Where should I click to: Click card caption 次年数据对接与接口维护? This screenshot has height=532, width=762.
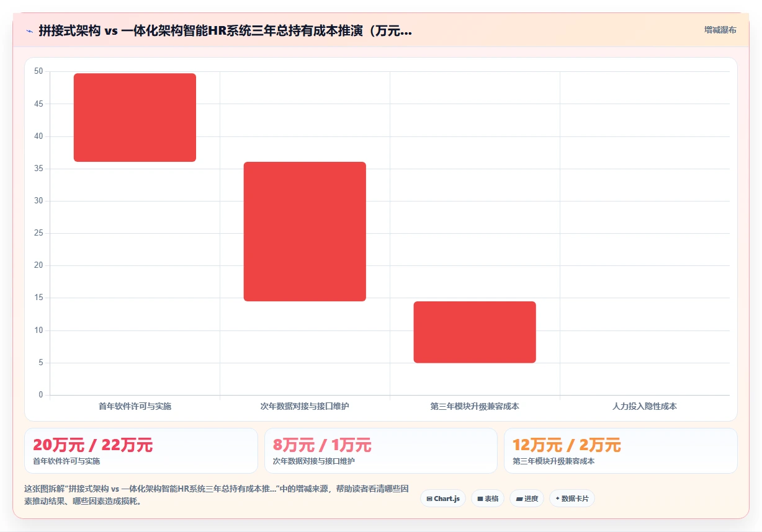pos(314,461)
